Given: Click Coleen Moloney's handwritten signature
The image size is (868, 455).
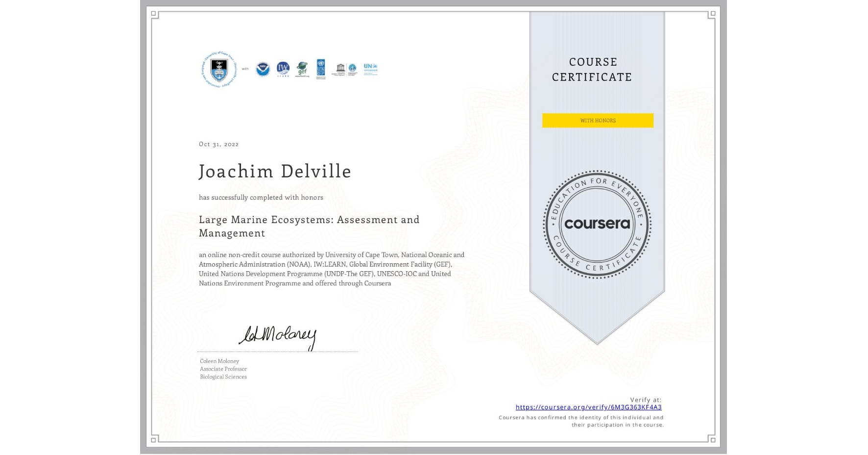Looking at the screenshot, I should point(278,337).
